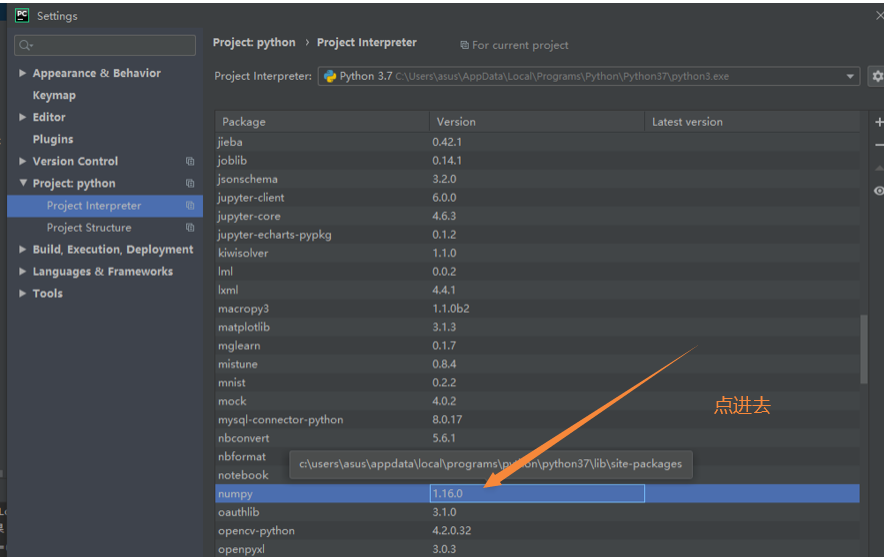This screenshot has width=884, height=557.
Task: Select the mglearn package row
Action: pyautogui.click(x=537, y=346)
